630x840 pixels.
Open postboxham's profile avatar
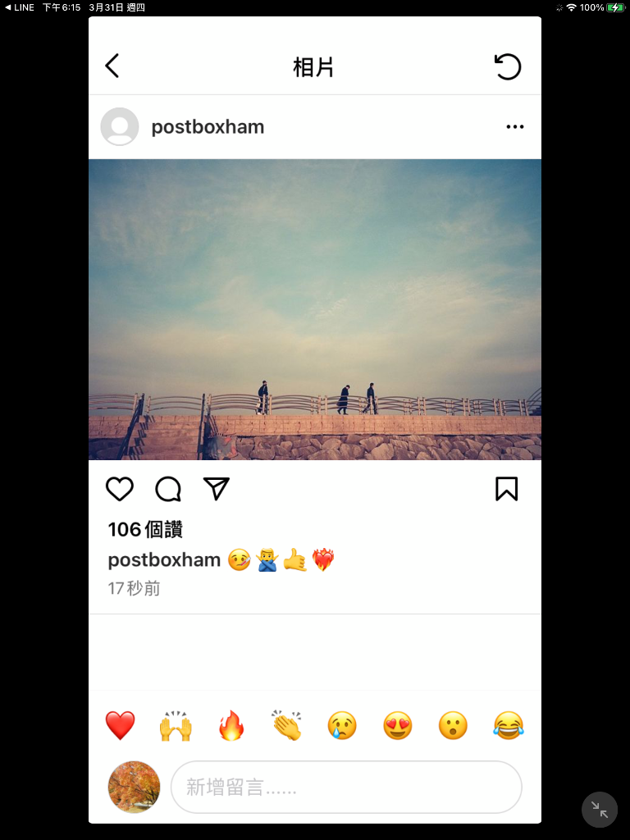120,126
